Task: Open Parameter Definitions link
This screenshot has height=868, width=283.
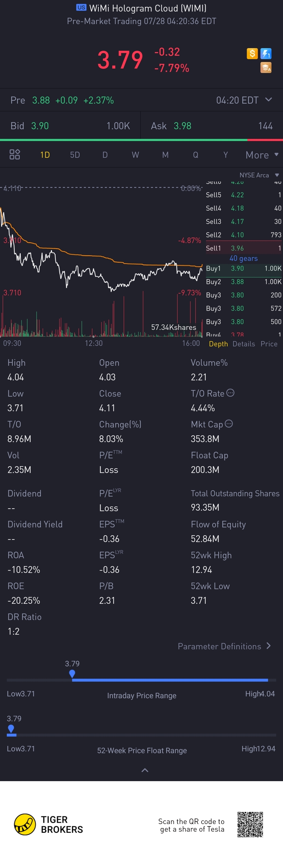Action: (224, 646)
